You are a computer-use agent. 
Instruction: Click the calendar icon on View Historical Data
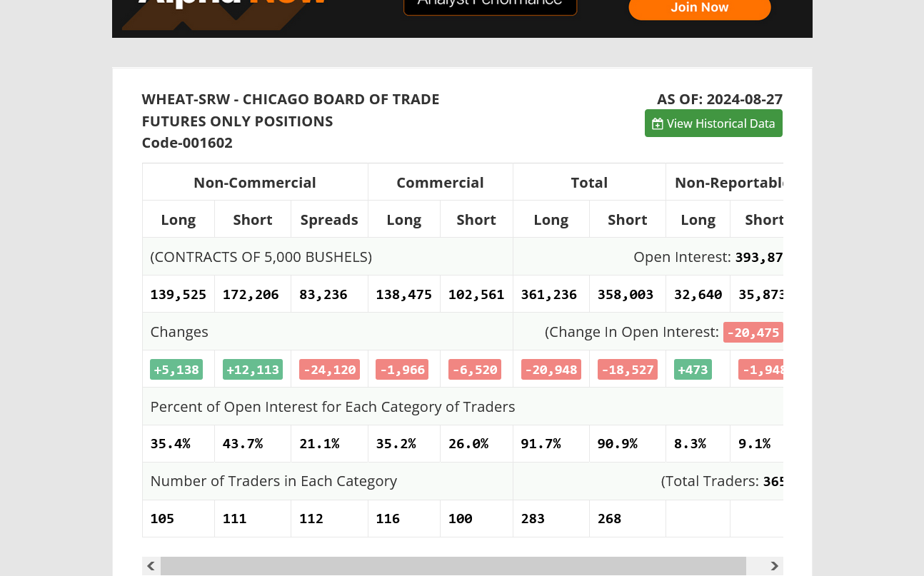658,124
